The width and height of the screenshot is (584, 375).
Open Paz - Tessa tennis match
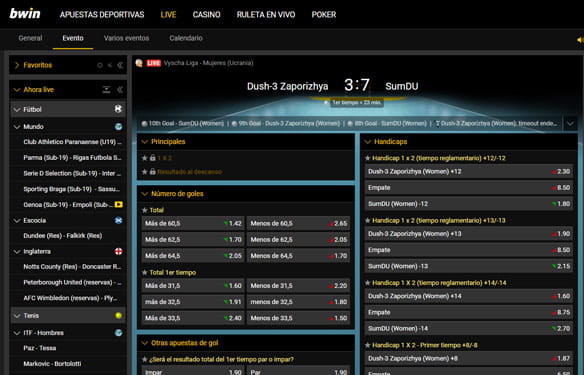click(x=40, y=348)
